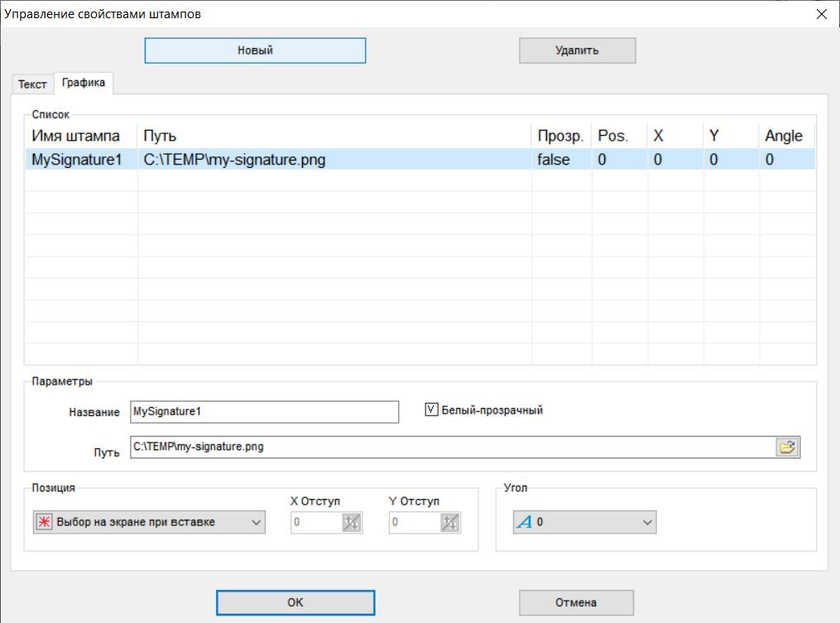Click the red star position icon
The height and width of the screenshot is (623, 840).
coord(44,522)
